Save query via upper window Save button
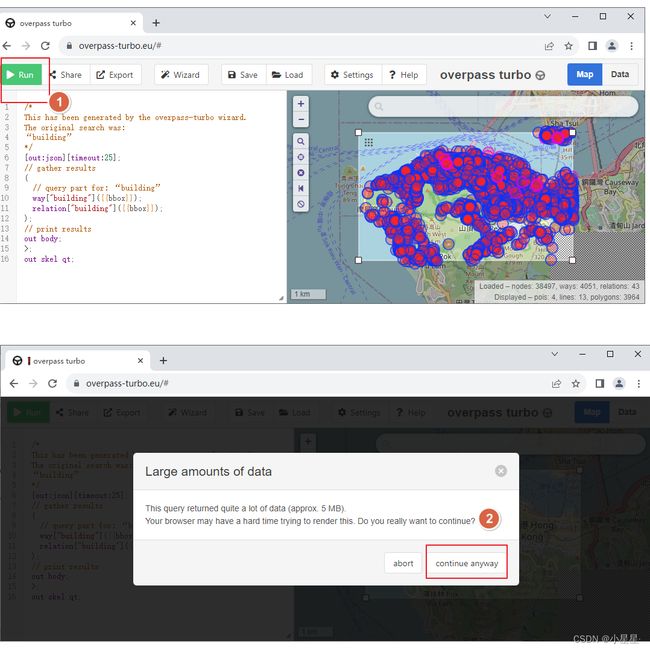 pyautogui.click(x=243, y=75)
